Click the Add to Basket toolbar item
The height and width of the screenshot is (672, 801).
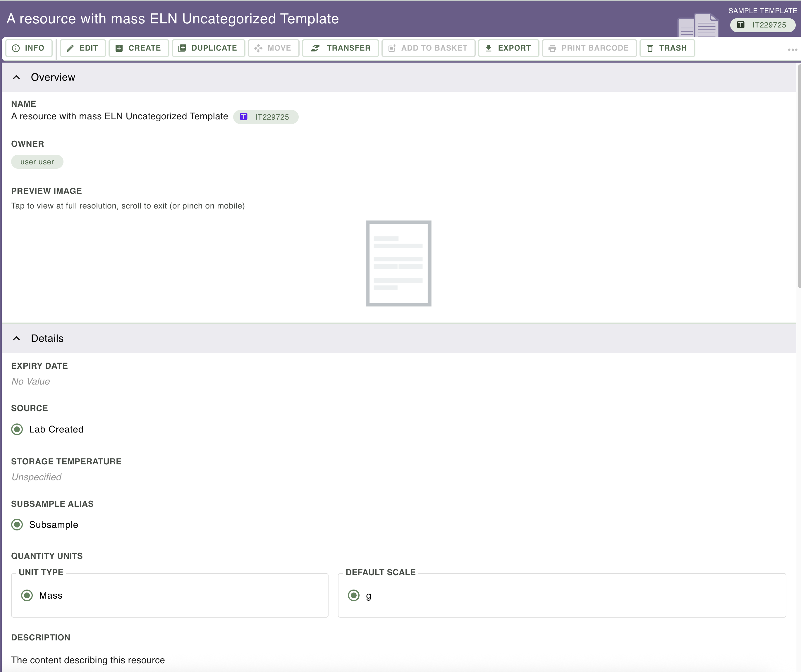click(428, 48)
